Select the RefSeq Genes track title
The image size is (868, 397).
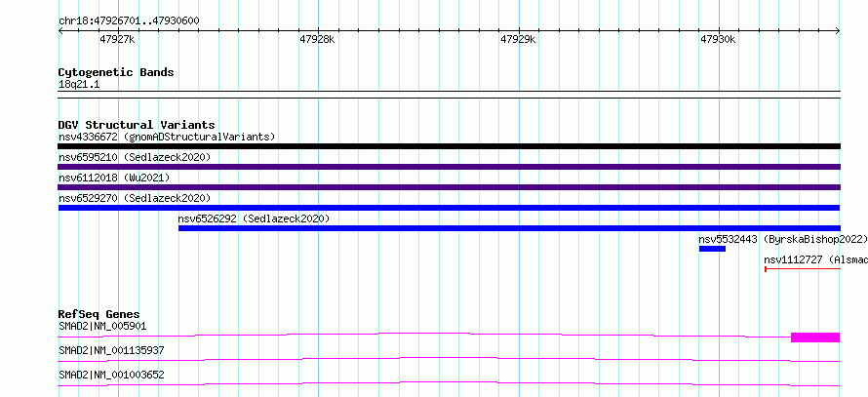pyautogui.click(x=99, y=314)
